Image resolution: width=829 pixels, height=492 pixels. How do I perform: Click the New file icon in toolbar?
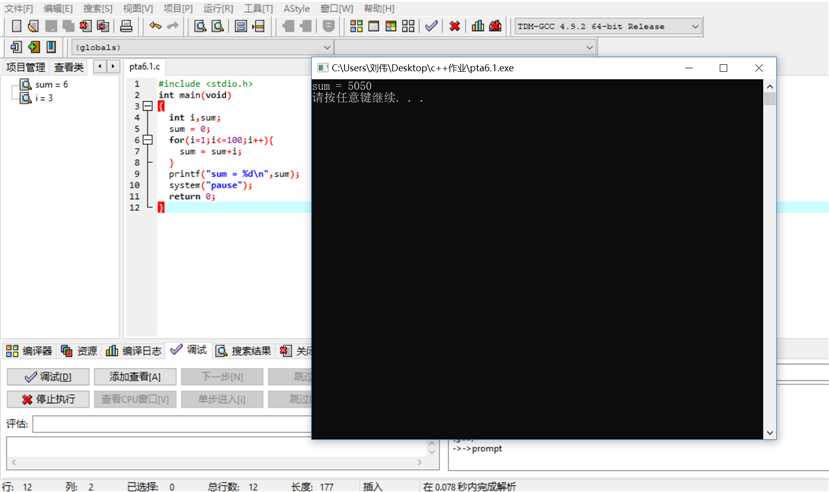click(x=16, y=26)
